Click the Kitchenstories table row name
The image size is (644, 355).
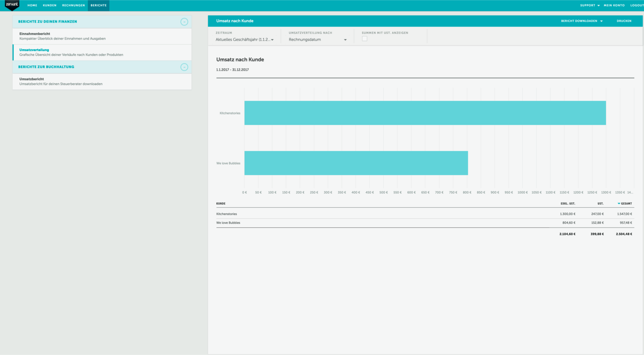pos(226,214)
